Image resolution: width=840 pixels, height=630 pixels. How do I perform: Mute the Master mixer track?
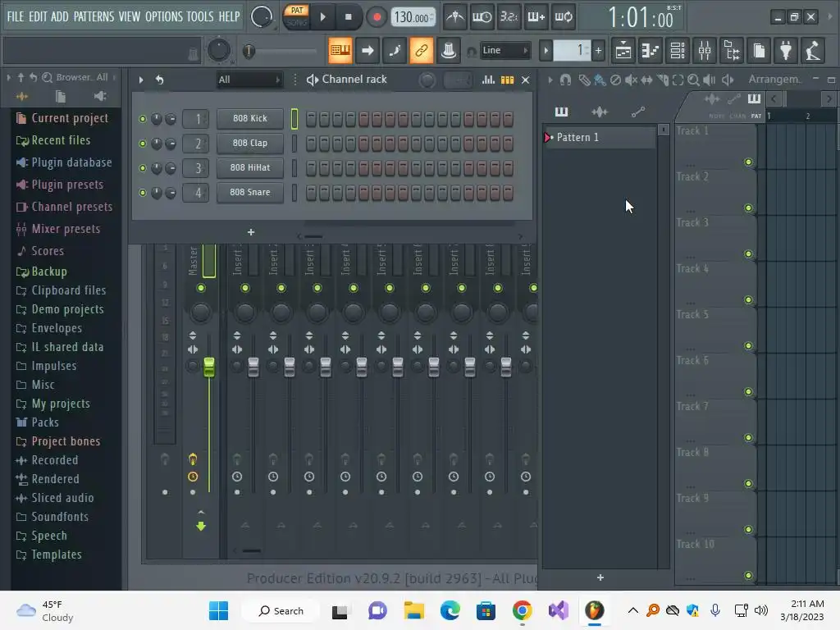pyautogui.click(x=201, y=288)
